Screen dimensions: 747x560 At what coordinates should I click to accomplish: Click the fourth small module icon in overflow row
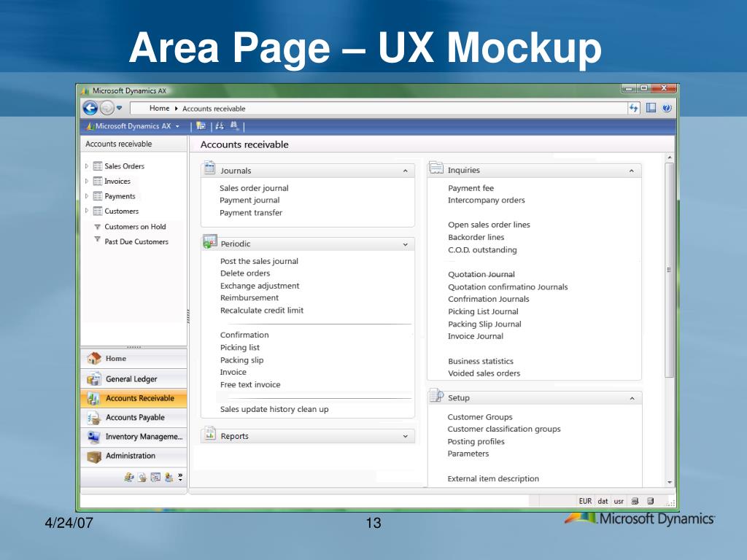click(169, 477)
